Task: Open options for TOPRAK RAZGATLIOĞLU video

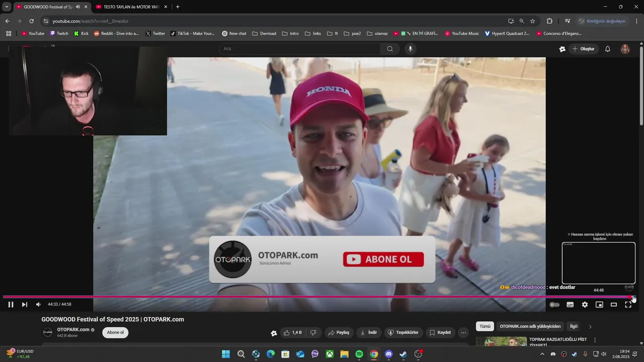Action: 595,340
